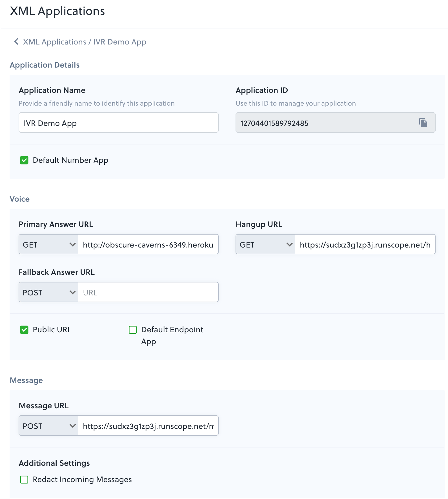The image size is (448, 499).
Task: Click the back chevron beside XML Applications
Action: [x=16, y=42]
